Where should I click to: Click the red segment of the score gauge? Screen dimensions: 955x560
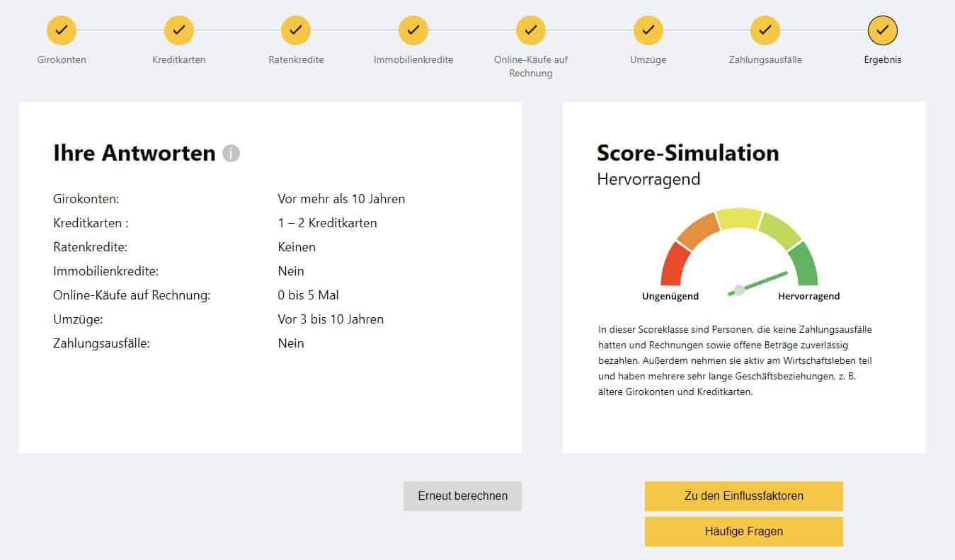673,264
